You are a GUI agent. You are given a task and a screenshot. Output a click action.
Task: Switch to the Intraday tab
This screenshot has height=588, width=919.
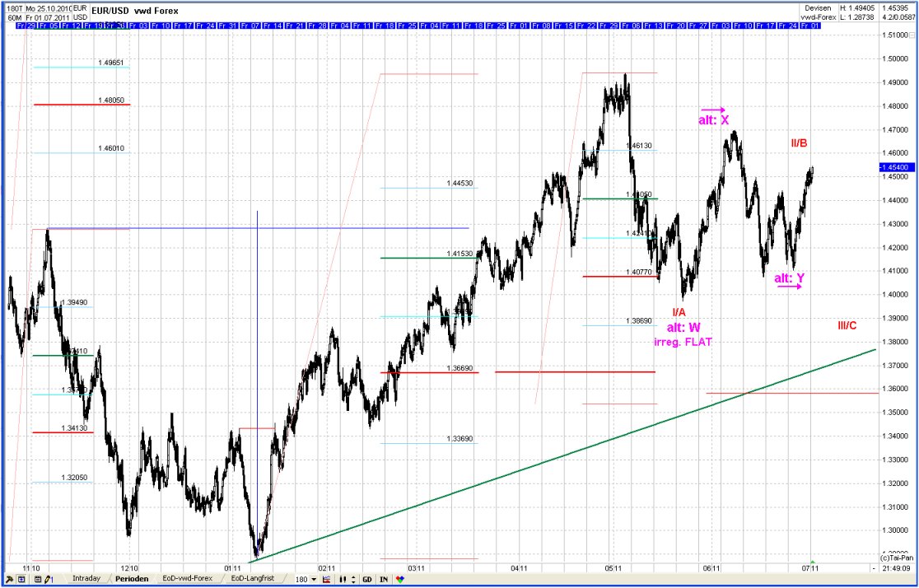pyautogui.click(x=88, y=578)
